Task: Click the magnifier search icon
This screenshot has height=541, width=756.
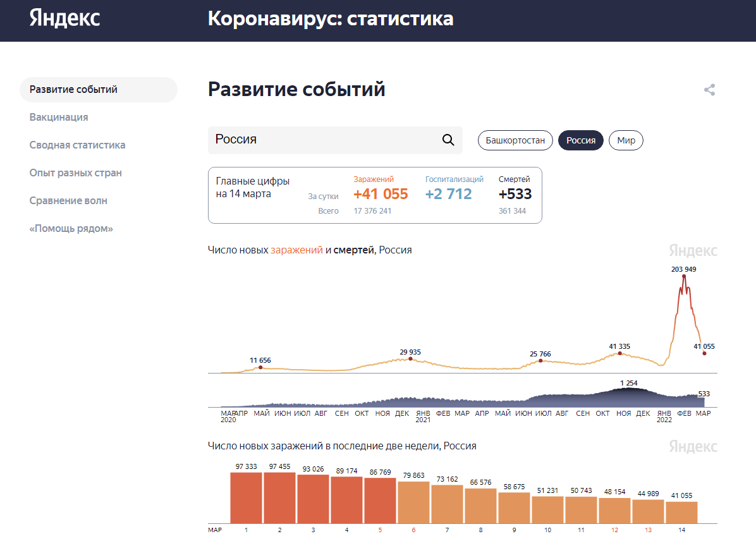Action: [x=448, y=140]
